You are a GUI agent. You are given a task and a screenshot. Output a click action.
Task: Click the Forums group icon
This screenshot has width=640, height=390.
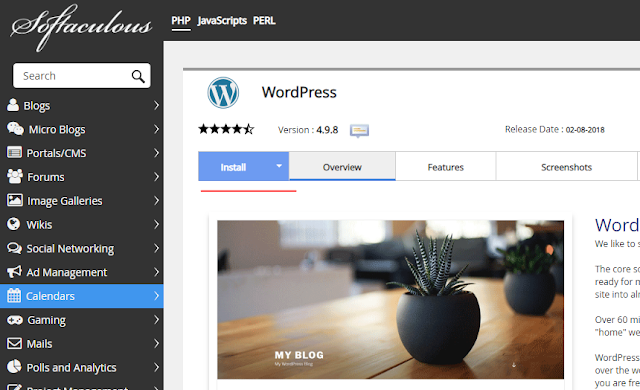pos(15,176)
